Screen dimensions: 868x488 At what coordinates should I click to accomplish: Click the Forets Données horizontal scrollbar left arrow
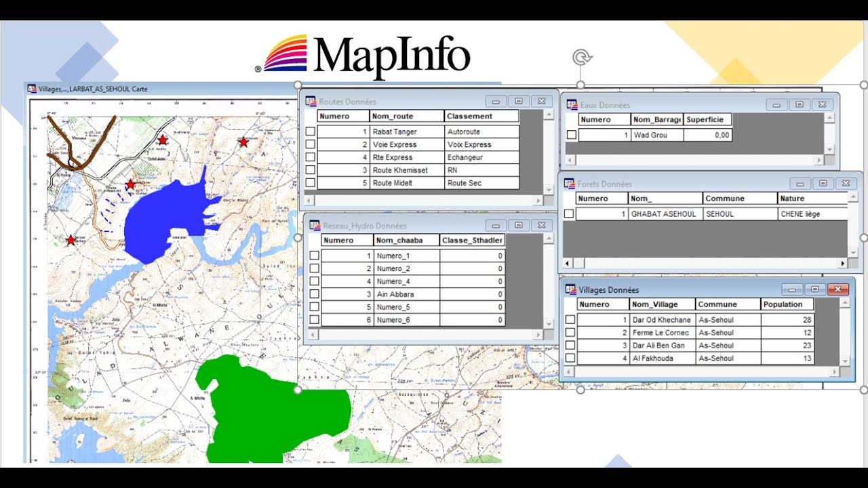click(x=569, y=263)
